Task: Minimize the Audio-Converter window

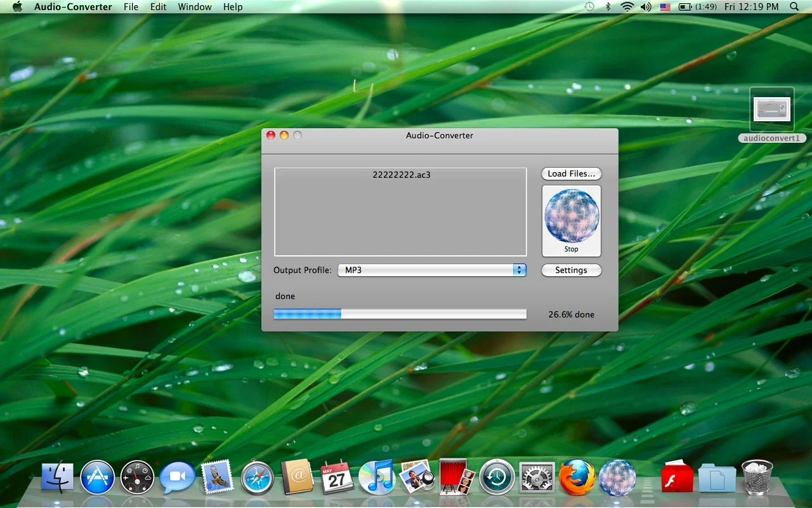Action: 284,135
